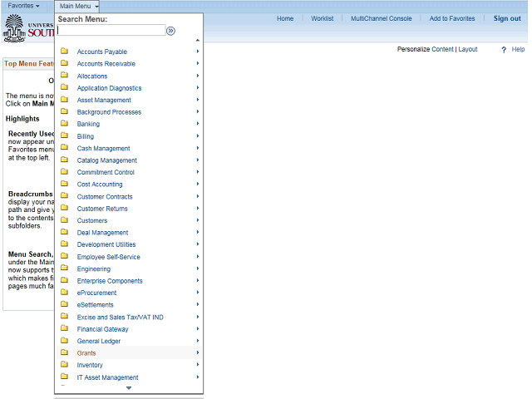The image size is (532, 399).
Task: Click the Deal Management folder icon
Action: (x=65, y=232)
